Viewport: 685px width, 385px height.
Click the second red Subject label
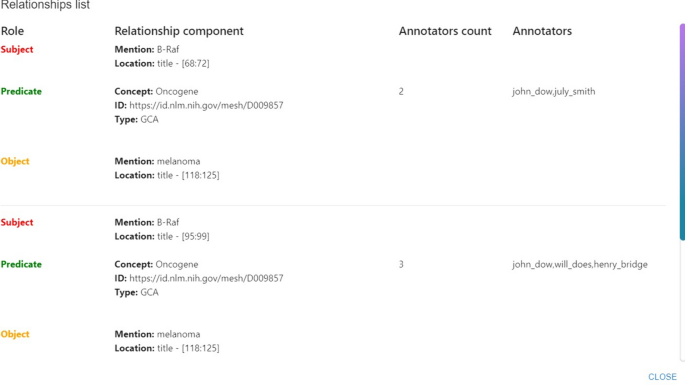17,222
